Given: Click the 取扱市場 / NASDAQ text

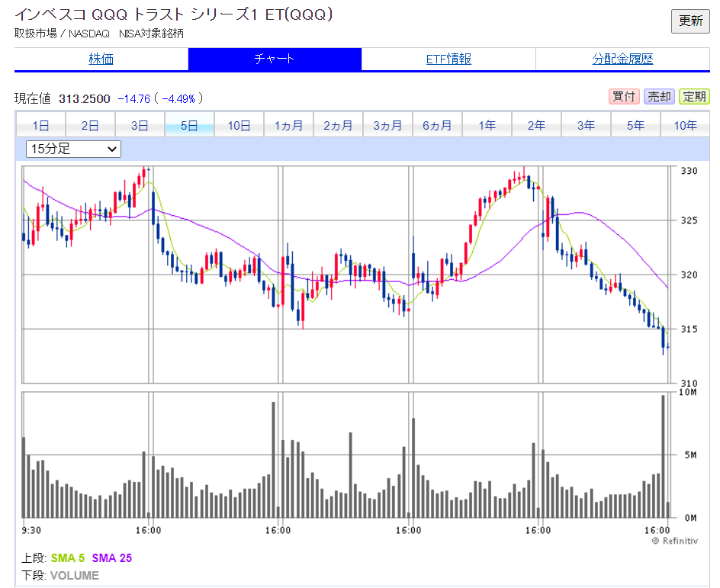Looking at the screenshot, I should (62, 34).
